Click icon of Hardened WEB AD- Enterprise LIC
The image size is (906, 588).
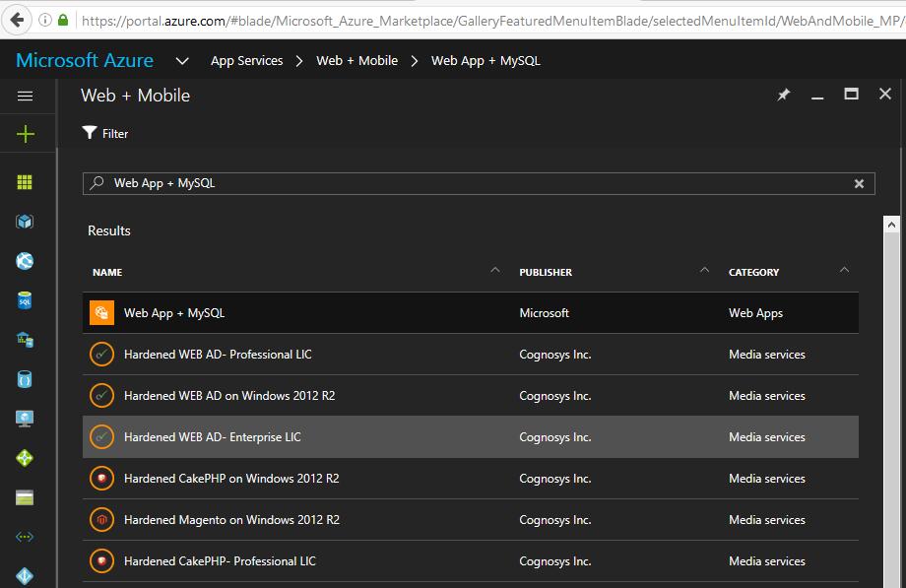(101, 437)
